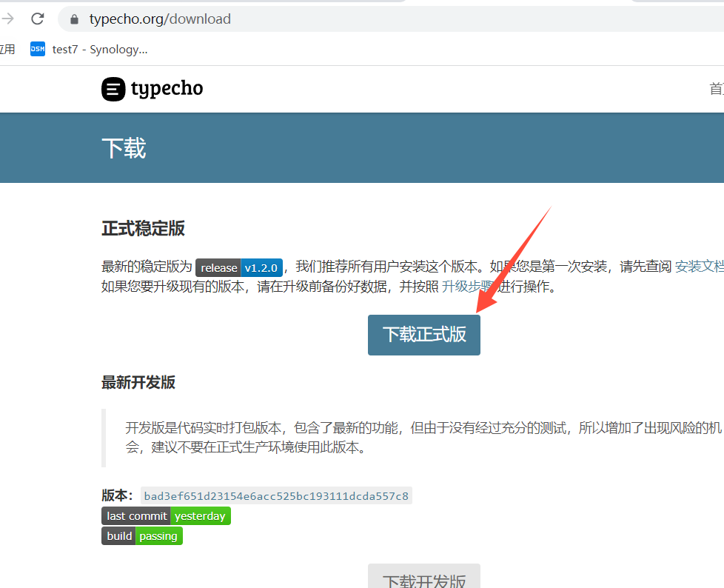The height and width of the screenshot is (588, 724).
Task: Open the 安装文档 link
Action: (699, 267)
